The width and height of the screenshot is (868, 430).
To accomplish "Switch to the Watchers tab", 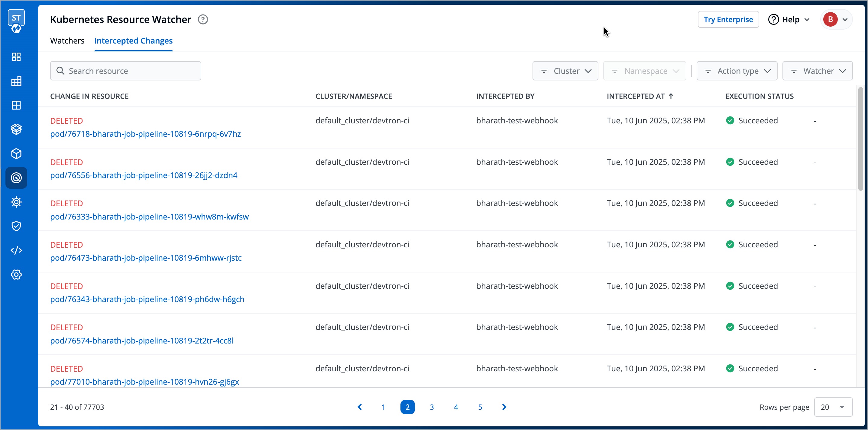I will (67, 41).
